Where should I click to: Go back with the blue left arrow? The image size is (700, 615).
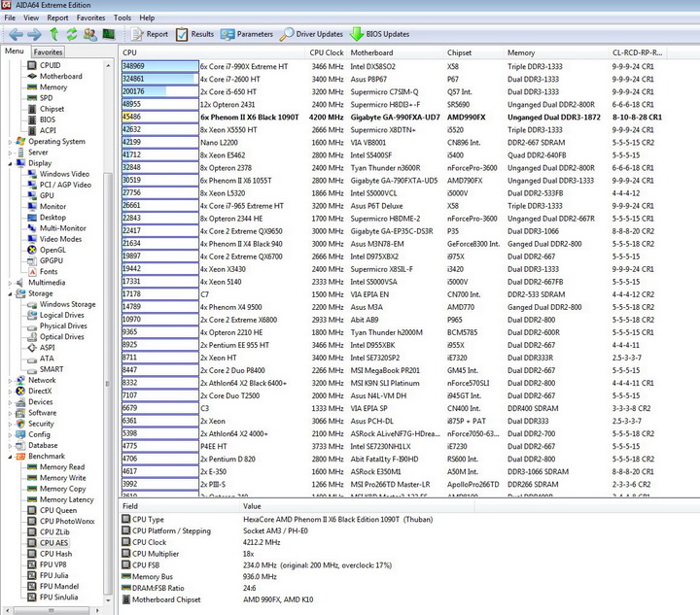click(17, 34)
